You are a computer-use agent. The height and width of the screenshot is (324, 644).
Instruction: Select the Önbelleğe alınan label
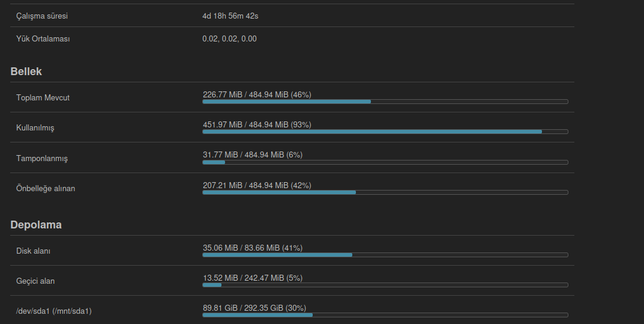coord(46,188)
